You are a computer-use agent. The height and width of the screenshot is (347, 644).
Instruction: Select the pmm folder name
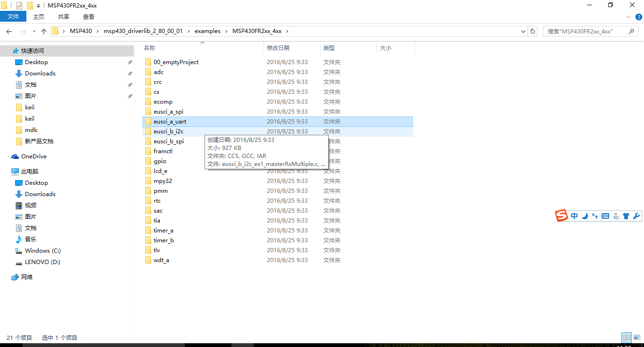[161, 191]
